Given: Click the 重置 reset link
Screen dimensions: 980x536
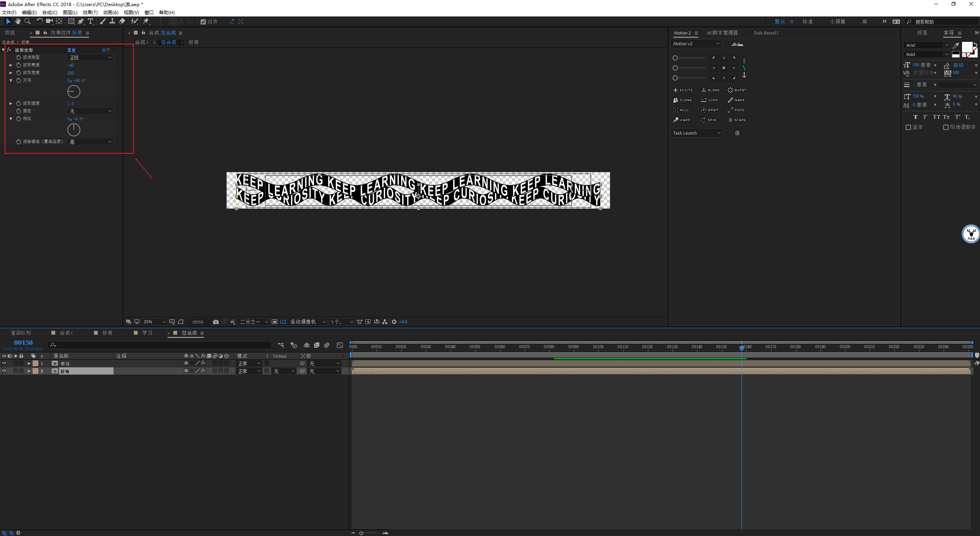Looking at the screenshot, I should point(71,50).
